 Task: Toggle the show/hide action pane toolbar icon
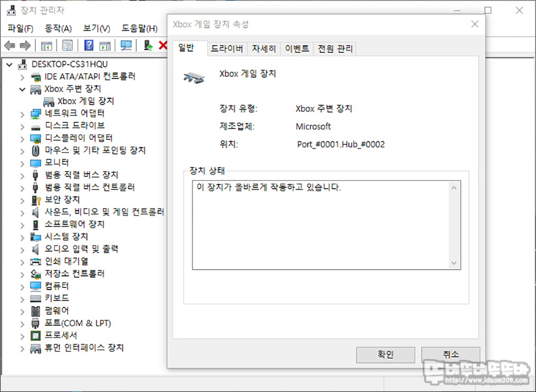pos(105,45)
